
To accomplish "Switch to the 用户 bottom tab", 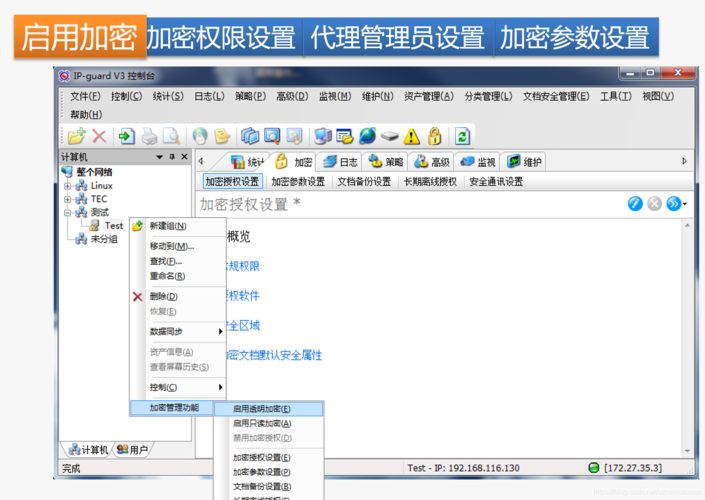I will tap(132, 449).
